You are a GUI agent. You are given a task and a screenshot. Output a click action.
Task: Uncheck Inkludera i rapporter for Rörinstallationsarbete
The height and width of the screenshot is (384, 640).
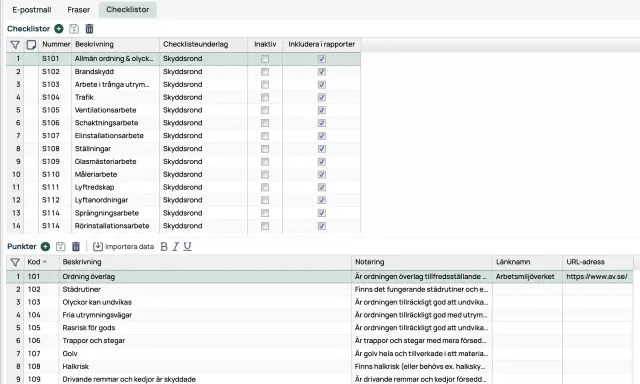[x=322, y=226]
